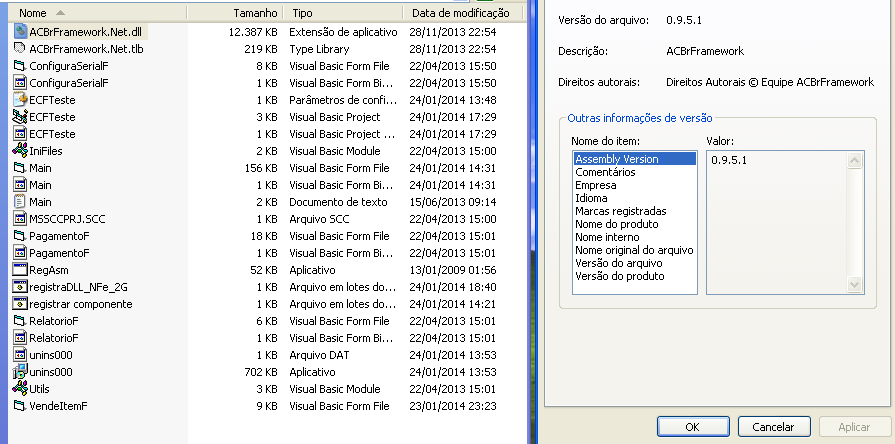Viewport: 895px width, 444px height.
Task: Click the RegAsm file name
Action: [x=49, y=270]
